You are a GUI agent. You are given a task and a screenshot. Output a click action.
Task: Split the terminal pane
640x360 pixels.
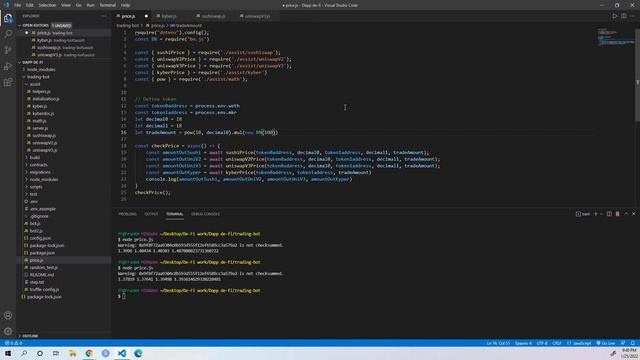click(609, 214)
